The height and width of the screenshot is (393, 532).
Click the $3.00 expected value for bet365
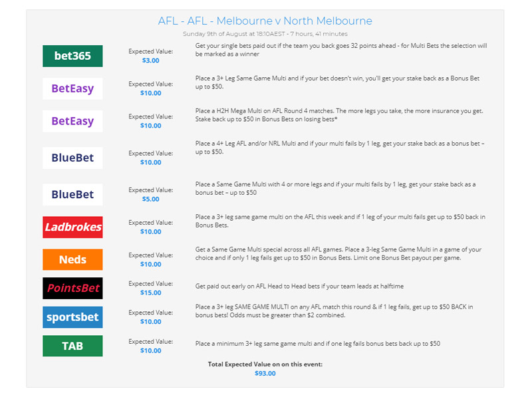[x=151, y=61]
